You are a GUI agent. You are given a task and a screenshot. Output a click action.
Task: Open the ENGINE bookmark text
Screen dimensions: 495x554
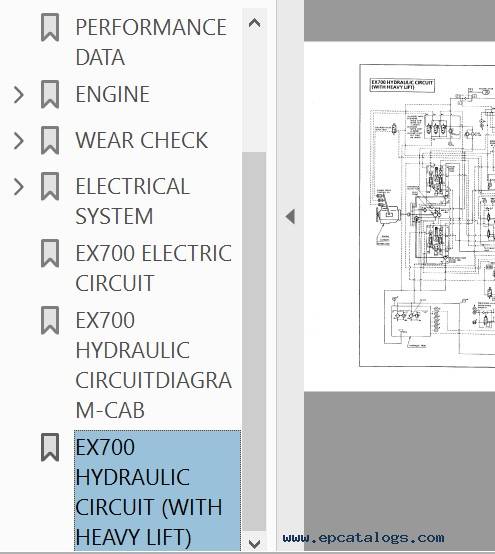pyautogui.click(x=113, y=94)
